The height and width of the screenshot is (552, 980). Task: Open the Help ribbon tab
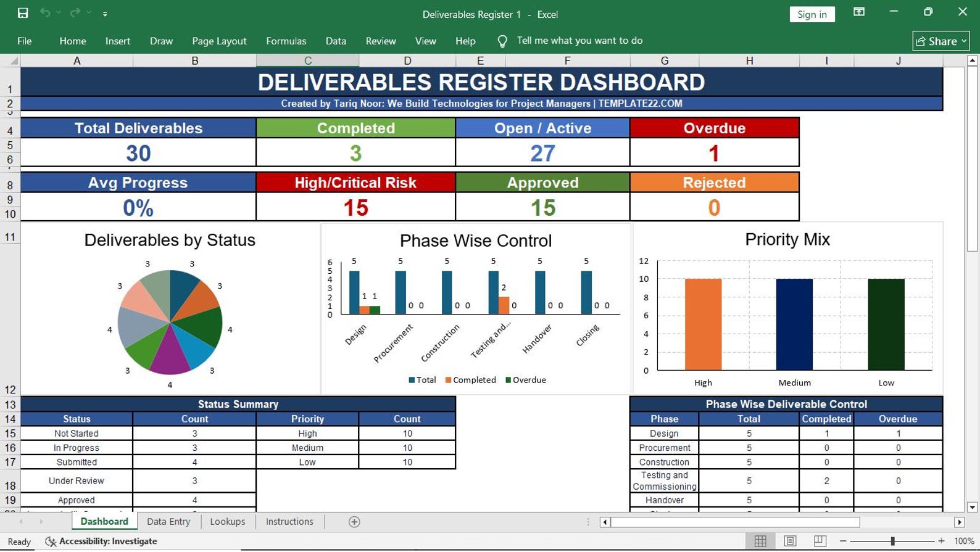click(x=465, y=41)
